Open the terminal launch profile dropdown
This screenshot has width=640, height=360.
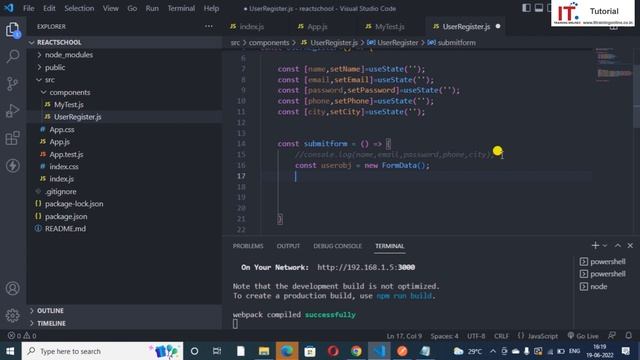[605, 245]
